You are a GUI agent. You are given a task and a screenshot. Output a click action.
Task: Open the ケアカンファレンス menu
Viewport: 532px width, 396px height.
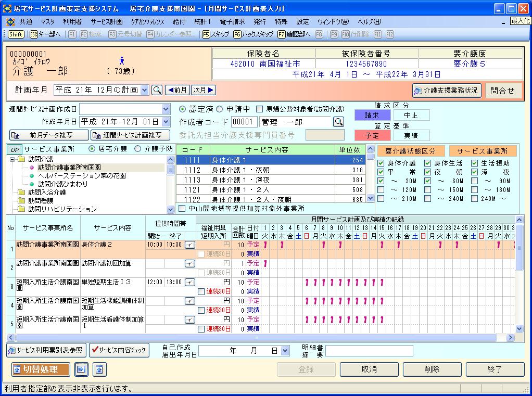(x=147, y=22)
